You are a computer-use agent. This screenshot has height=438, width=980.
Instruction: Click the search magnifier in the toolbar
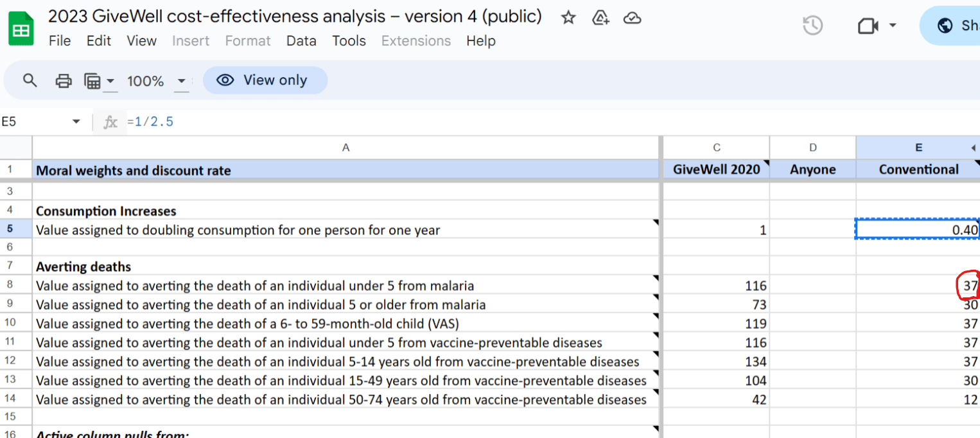[x=30, y=80]
